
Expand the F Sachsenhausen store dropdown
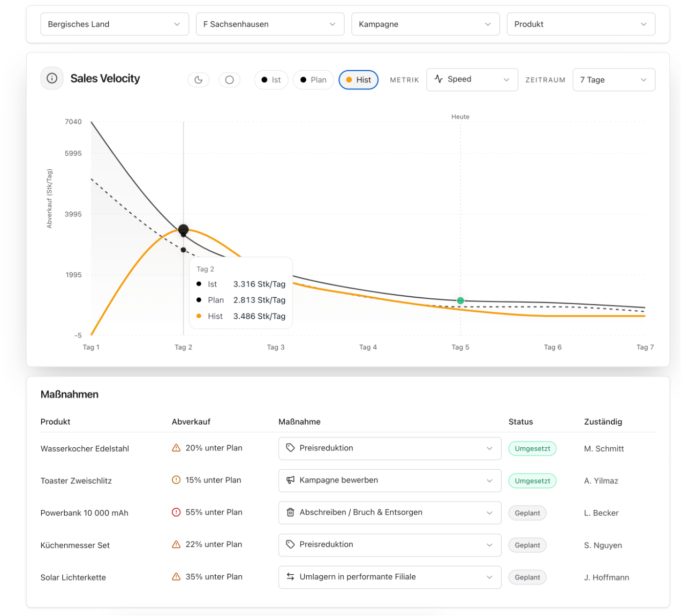(270, 24)
